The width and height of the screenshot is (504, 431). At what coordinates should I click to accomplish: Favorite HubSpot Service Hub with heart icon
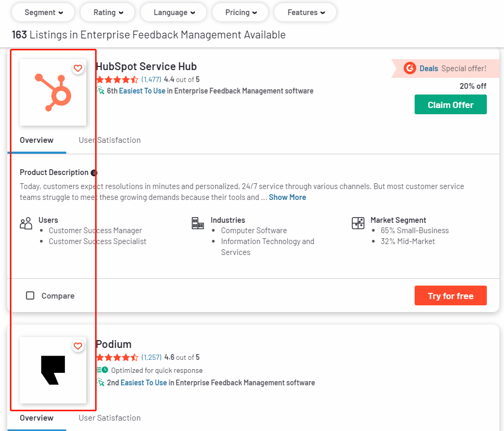coord(78,68)
